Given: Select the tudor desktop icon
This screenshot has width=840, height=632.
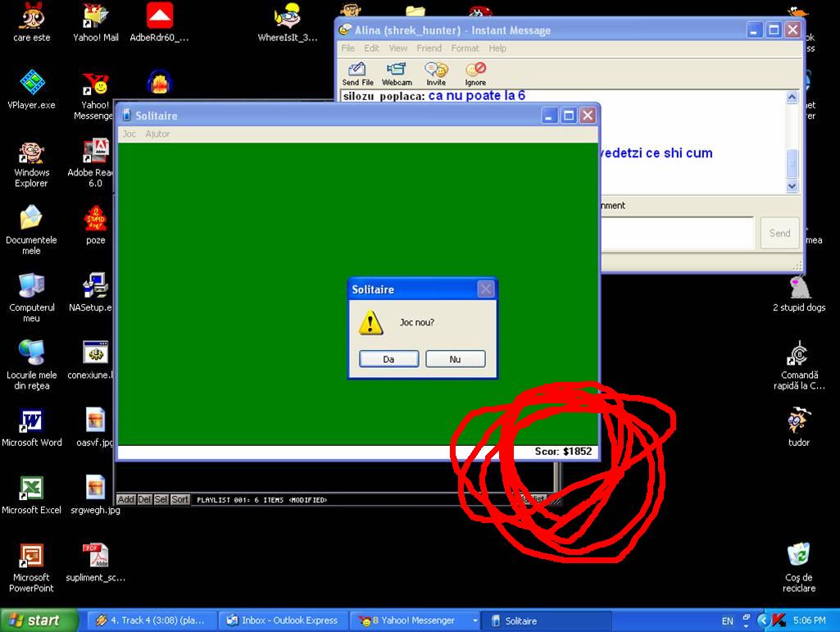Looking at the screenshot, I should 799,428.
